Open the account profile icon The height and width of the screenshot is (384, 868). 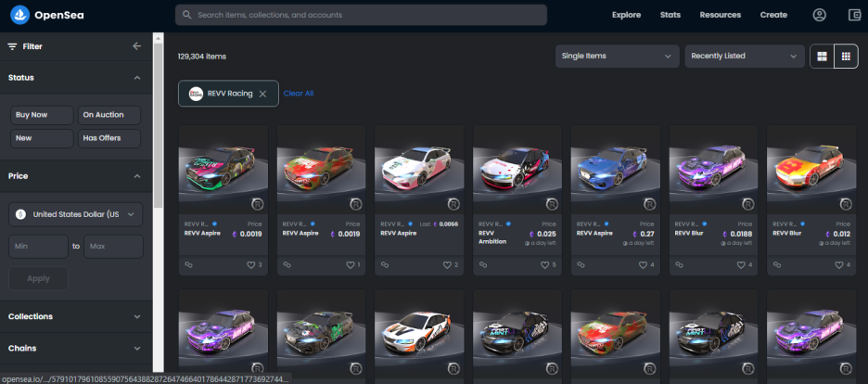819,15
